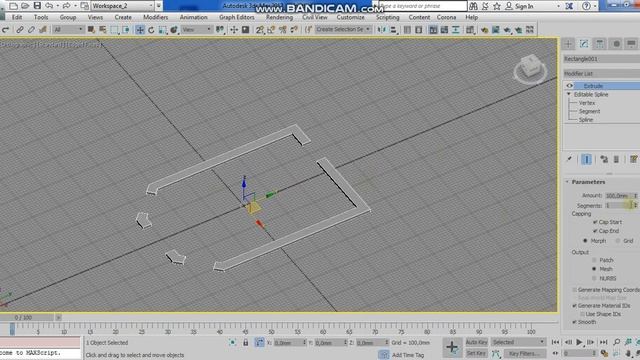Toggle Generate Material IDs checkbox
This screenshot has height=360, width=640.
pyautogui.click(x=574, y=306)
